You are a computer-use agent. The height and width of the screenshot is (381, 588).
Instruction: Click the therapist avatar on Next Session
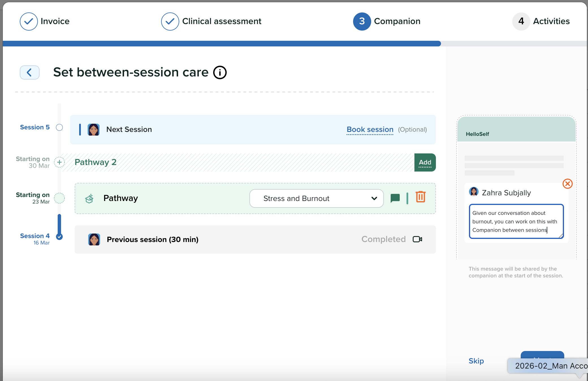[x=94, y=130]
